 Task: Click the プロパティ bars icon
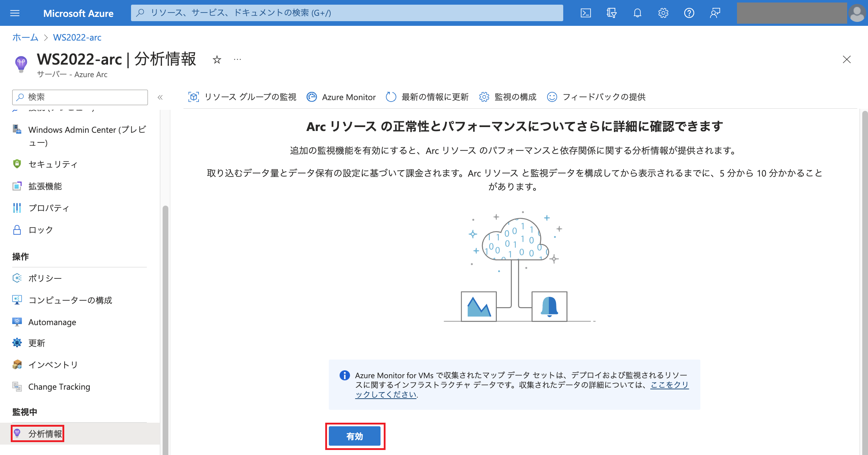pos(17,208)
